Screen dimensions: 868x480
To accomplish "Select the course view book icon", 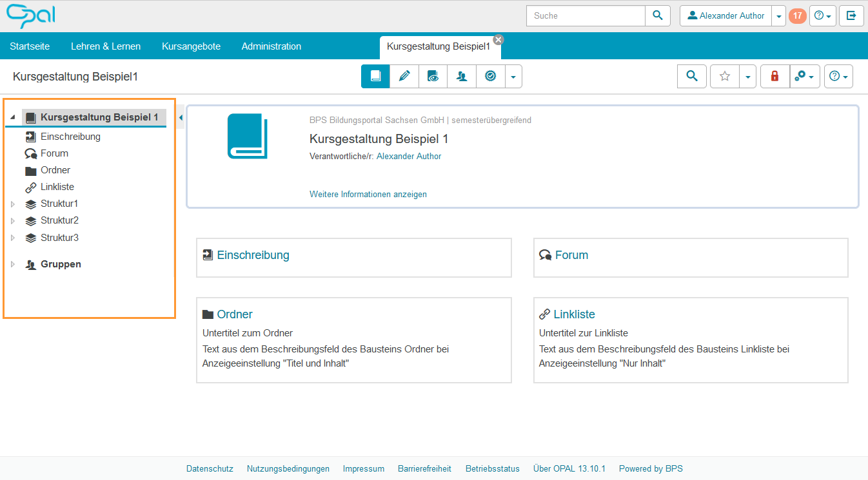I will 375,76.
